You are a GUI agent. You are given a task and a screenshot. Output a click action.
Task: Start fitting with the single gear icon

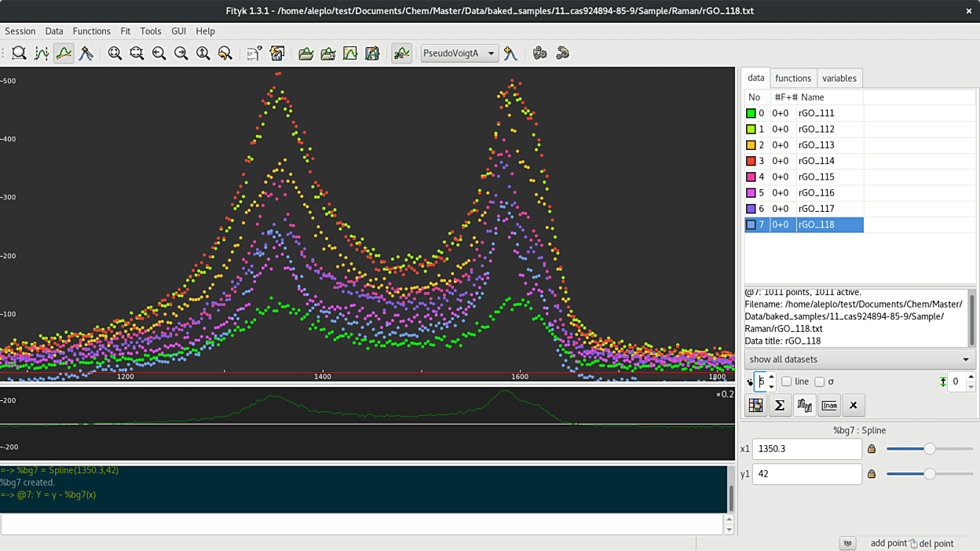(539, 53)
